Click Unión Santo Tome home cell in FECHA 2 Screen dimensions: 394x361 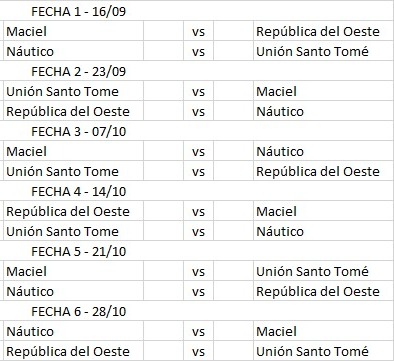(x=73, y=91)
